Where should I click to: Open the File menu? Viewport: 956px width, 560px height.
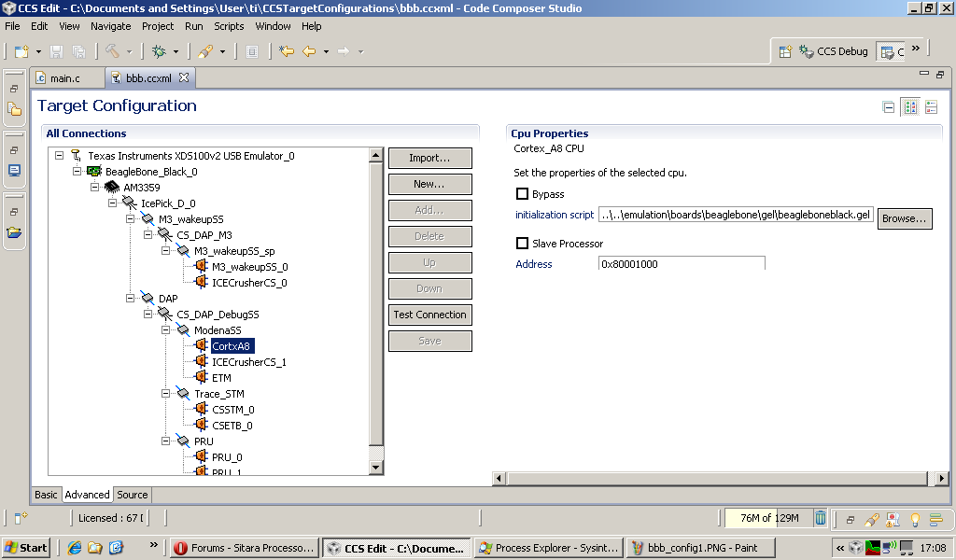pos(12,26)
